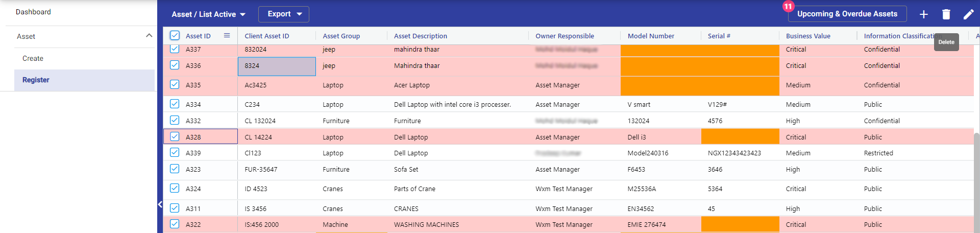Open the Asset / List Active dropdown
The width and height of the screenshot is (980, 233).
208,14
